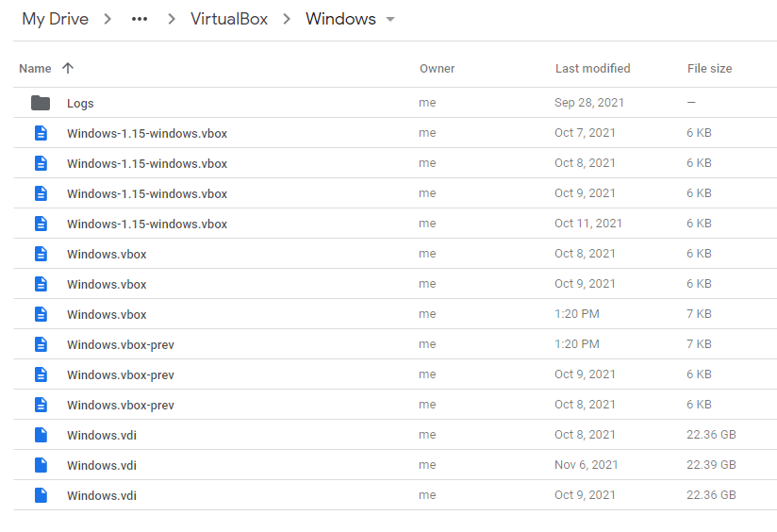Sort by Last modified column header
The image size is (777, 532).
tap(593, 69)
